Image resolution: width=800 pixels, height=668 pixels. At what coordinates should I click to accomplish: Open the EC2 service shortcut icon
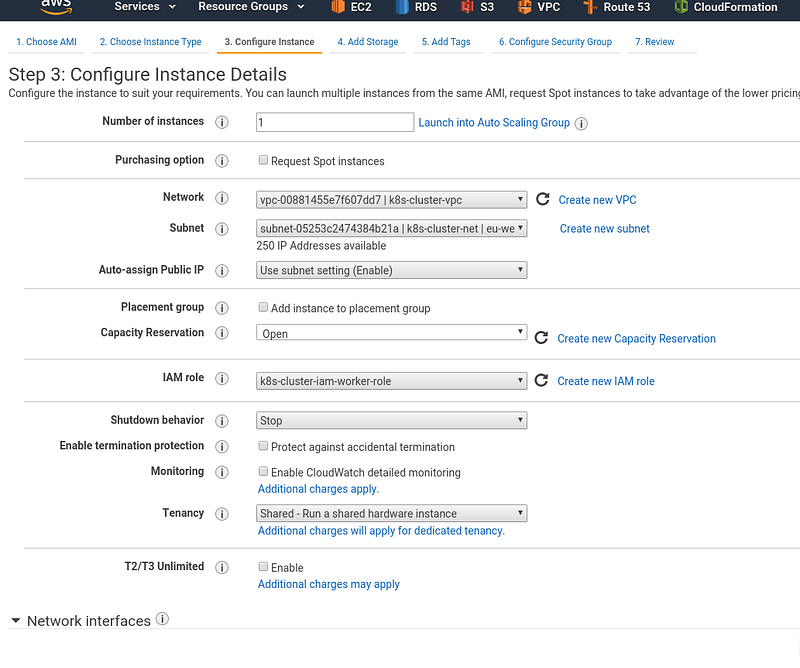click(x=338, y=7)
